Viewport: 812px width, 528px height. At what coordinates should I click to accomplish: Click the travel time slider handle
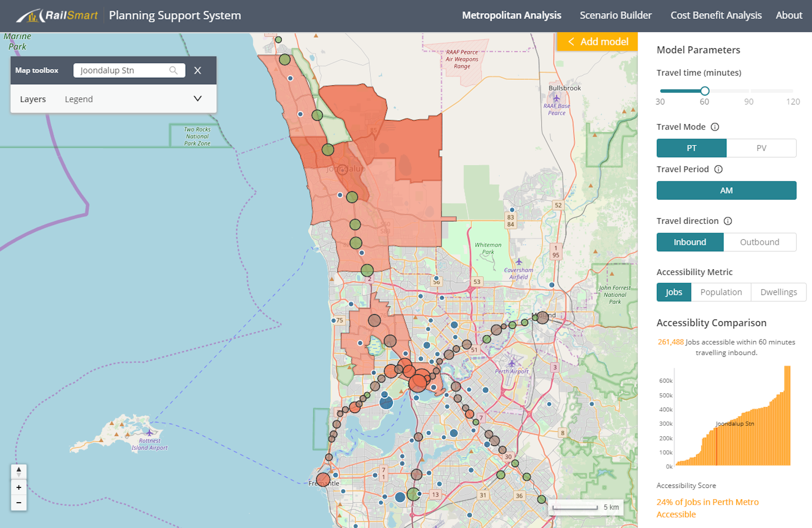coord(705,91)
